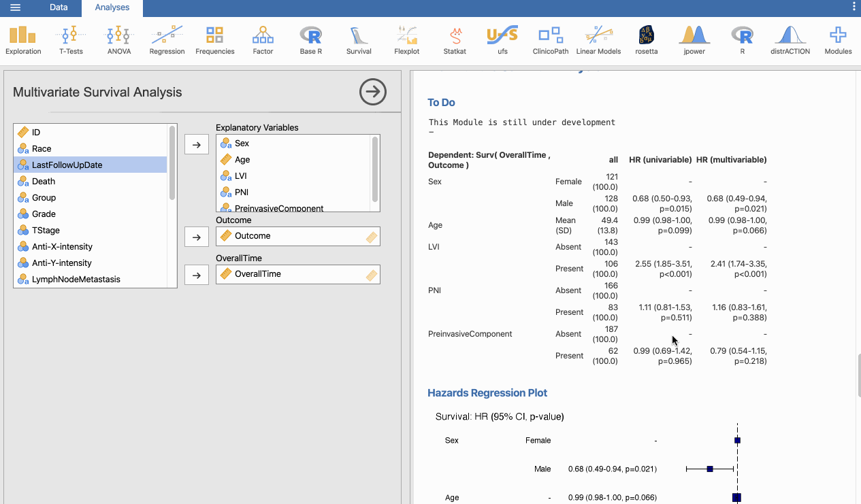Open the Survival module menu
861x504 pixels.
[359, 41]
